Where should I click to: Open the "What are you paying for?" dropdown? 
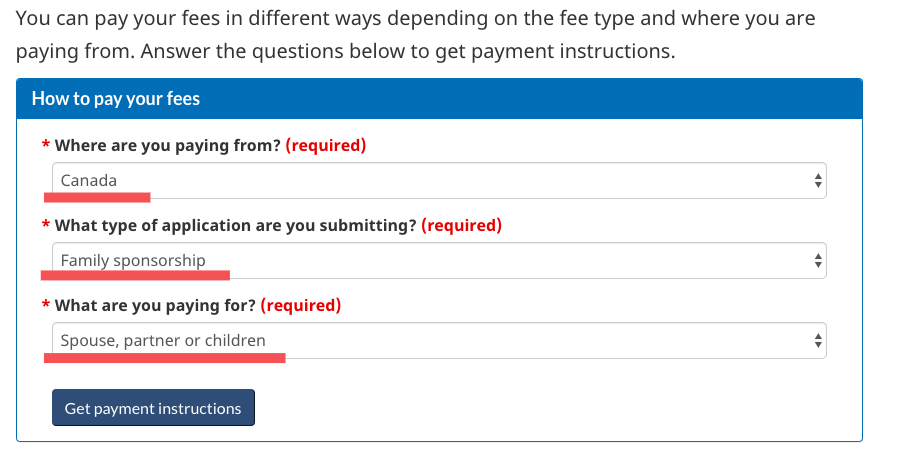[x=440, y=341]
